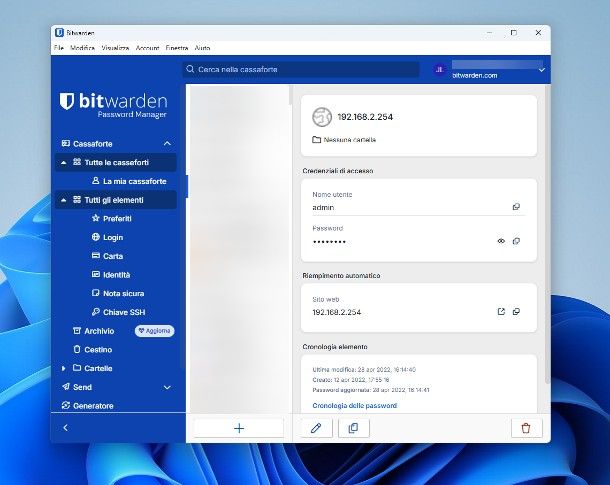
Task: Click the Sito web 192.168.2.254 value
Action: 337,312
